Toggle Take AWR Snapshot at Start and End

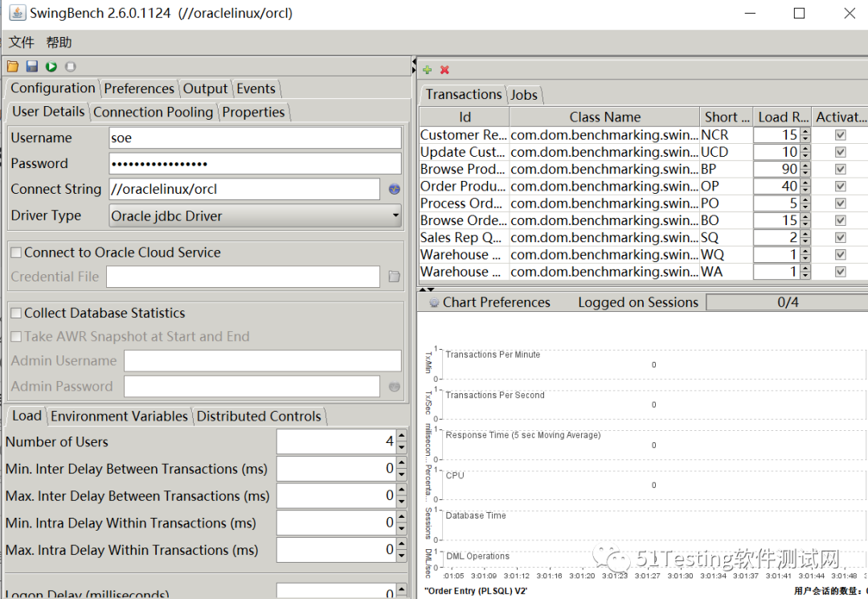(16, 337)
